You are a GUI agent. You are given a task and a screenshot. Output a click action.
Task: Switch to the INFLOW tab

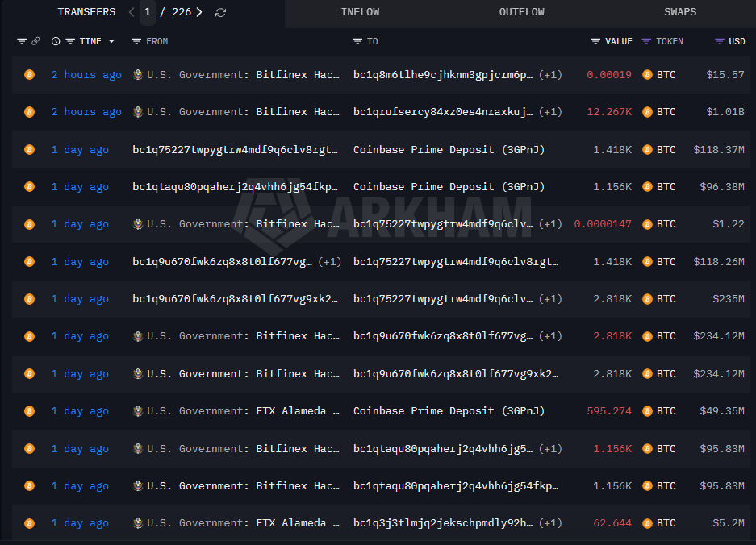360,12
